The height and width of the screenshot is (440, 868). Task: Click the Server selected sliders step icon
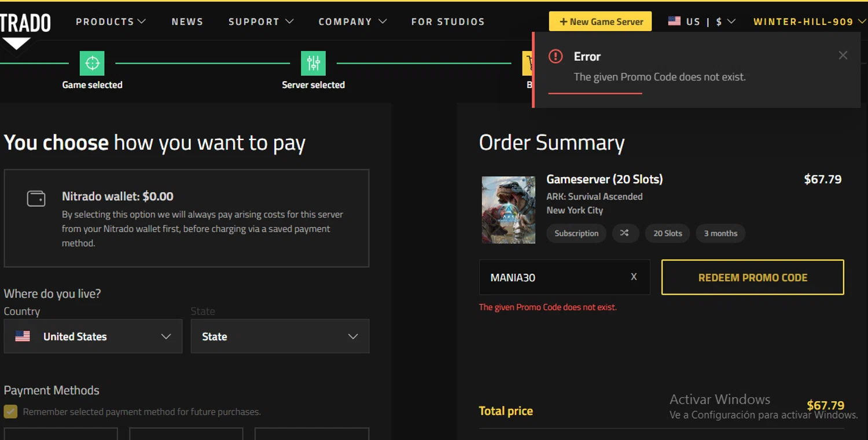coord(313,63)
